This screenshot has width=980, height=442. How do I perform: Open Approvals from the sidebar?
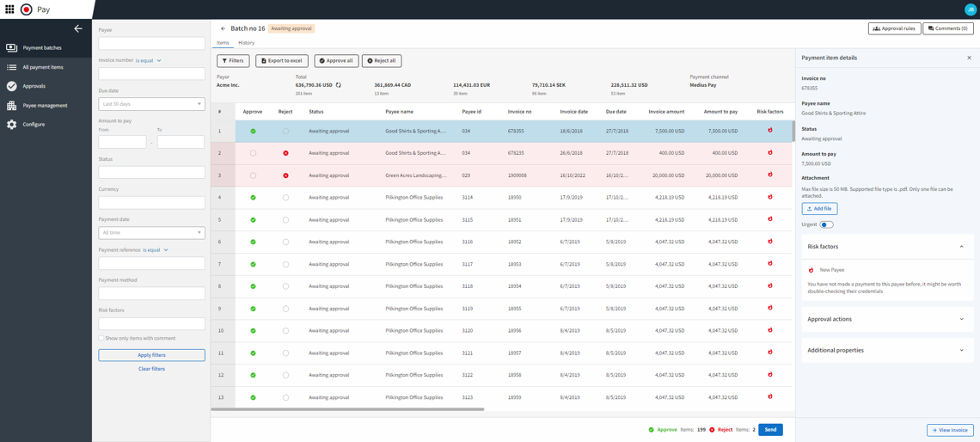pyautogui.click(x=12, y=86)
